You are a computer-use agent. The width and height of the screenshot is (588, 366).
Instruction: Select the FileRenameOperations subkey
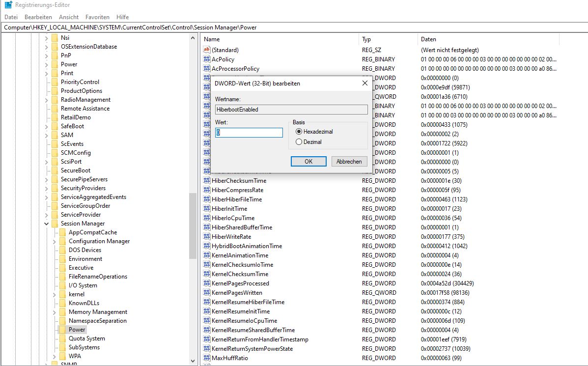pyautogui.click(x=98, y=277)
